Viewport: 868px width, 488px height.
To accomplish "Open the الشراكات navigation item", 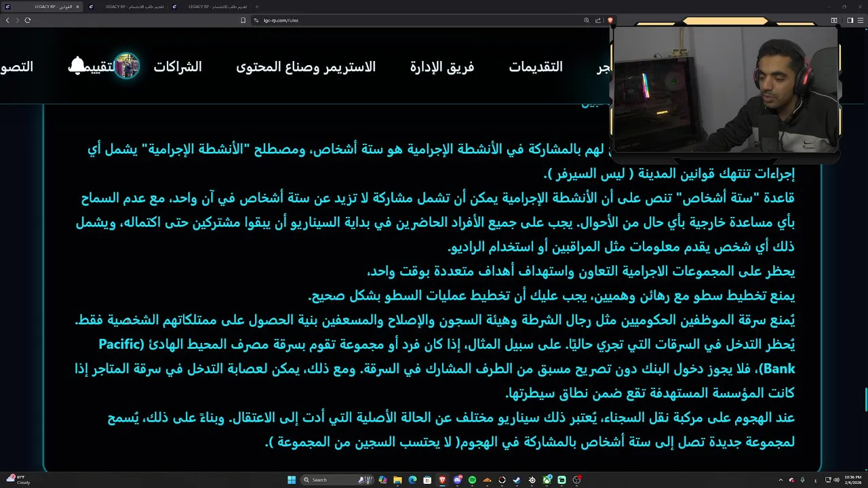I will point(178,66).
